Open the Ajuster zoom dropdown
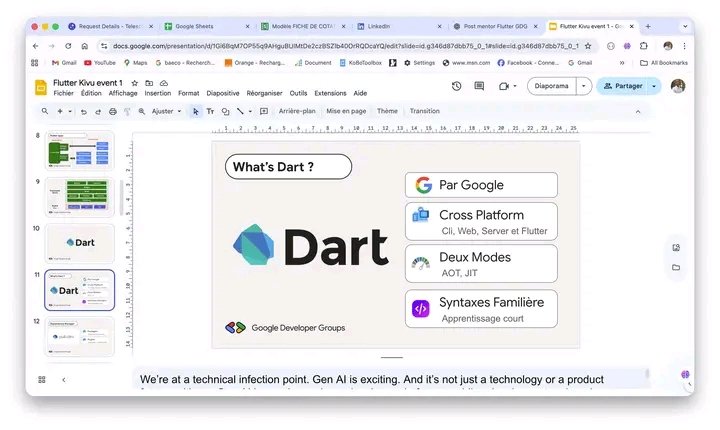 (167, 111)
